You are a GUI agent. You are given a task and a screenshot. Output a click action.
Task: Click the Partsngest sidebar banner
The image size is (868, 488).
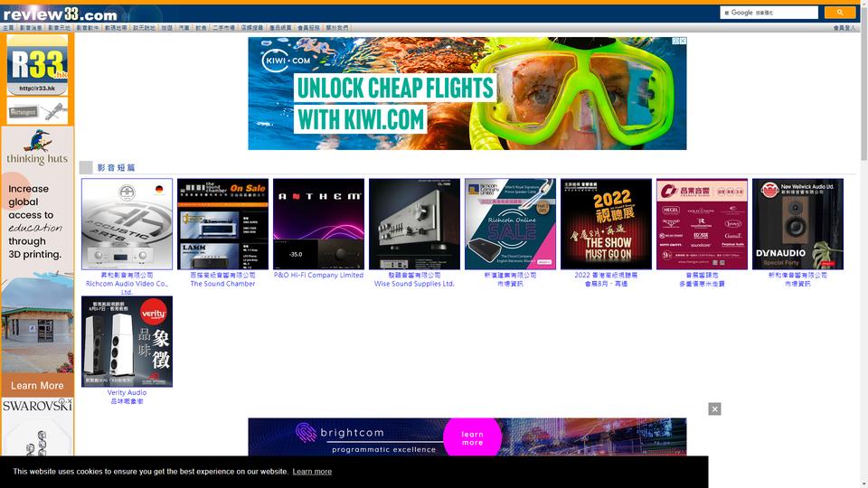tap(37, 111)
